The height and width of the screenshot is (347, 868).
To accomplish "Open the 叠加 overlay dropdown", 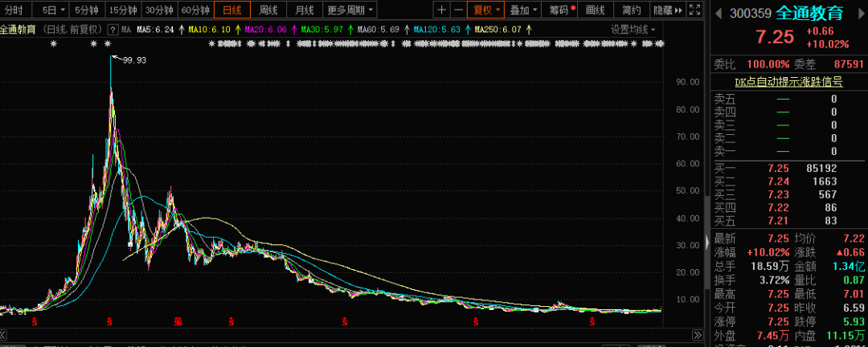I will (x=524, y=10).
